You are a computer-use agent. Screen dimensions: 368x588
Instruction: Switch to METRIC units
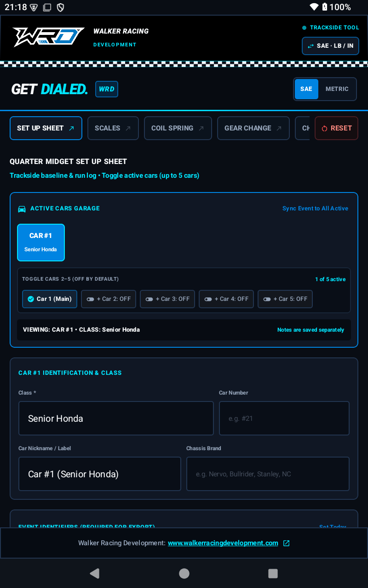coord(337,89)
